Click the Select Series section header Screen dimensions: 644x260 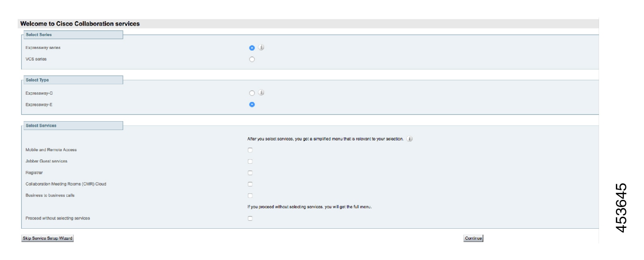[x=73, y=35]
